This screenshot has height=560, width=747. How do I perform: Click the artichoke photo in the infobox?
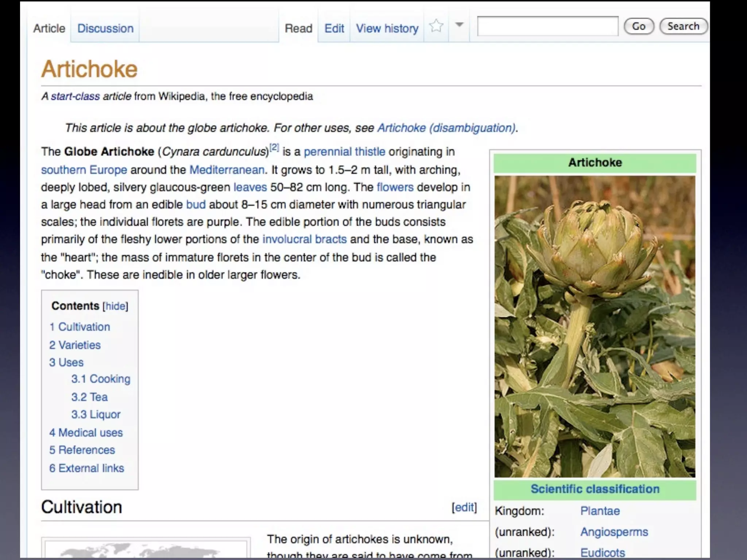point(595,326)
